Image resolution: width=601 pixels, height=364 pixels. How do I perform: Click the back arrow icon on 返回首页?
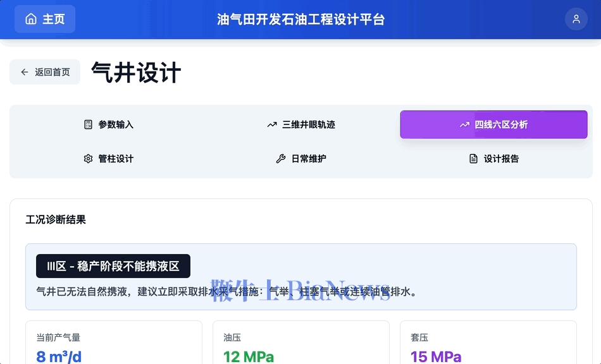(23, 71)
